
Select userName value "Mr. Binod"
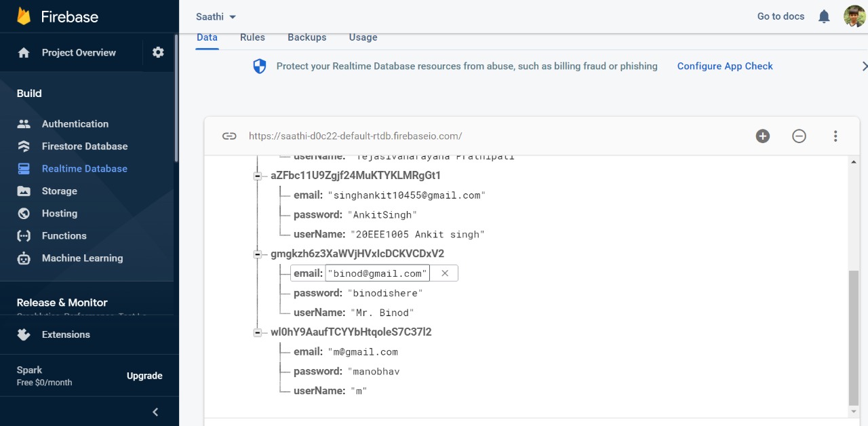tap(382, 313)
